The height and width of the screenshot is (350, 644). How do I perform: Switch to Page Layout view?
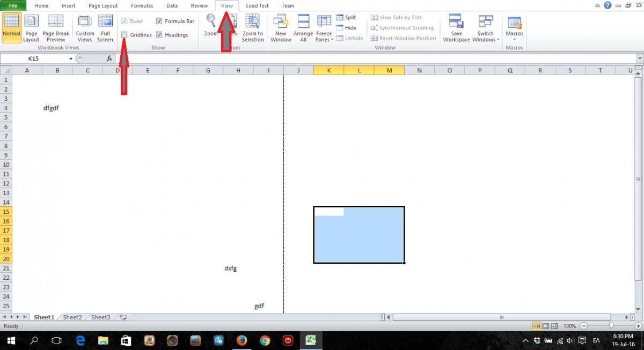[x=31, y=28]
